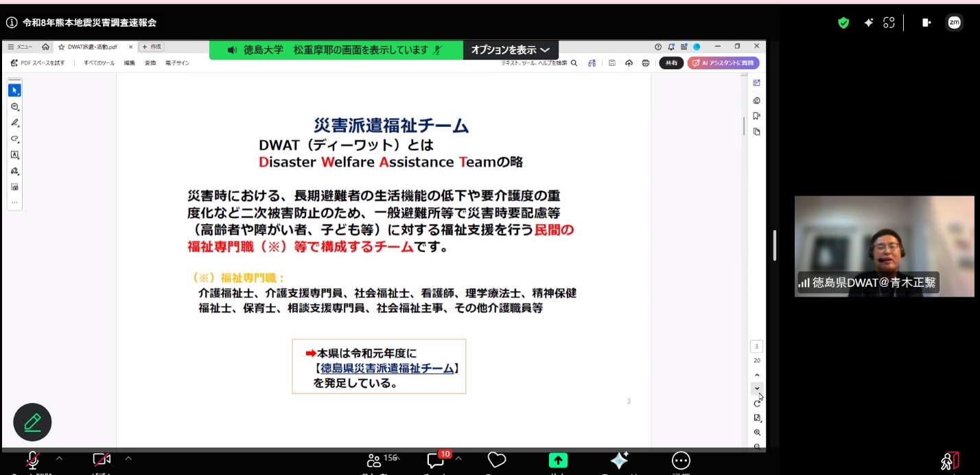Open the Acrobat notifications bell
The height and width of the screenshot is (475, 980).
coord(671,47)
